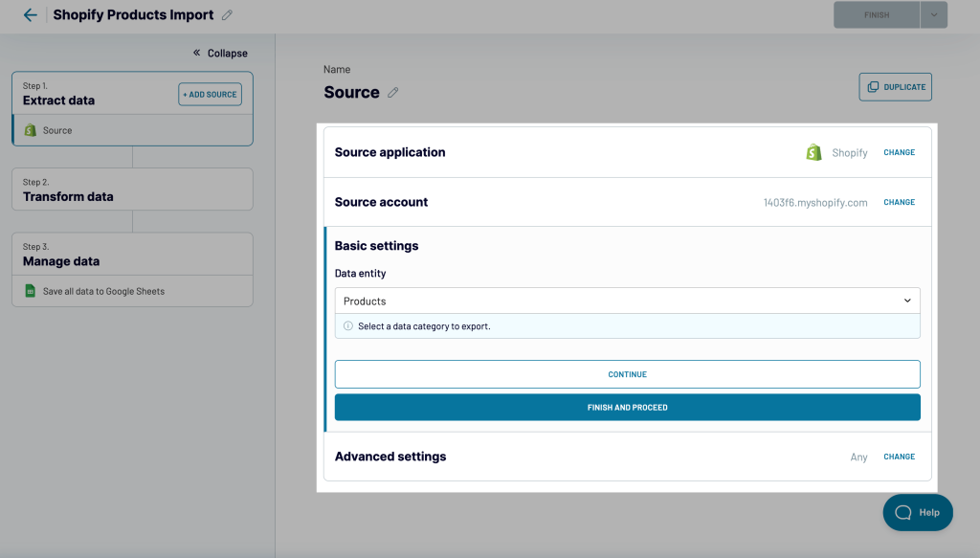Image resolution: width=980 pixels, height=558 pixels.
Task: Click the Shopify logo in Source application
Action: point(813,152)
